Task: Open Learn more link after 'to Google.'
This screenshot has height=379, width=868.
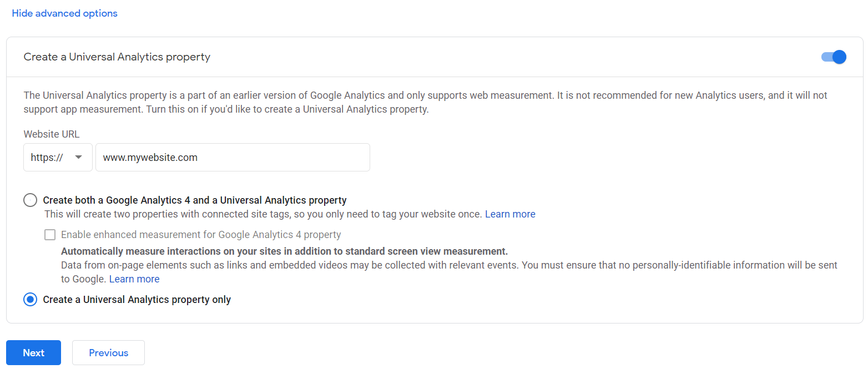Action: click(134, 279)
